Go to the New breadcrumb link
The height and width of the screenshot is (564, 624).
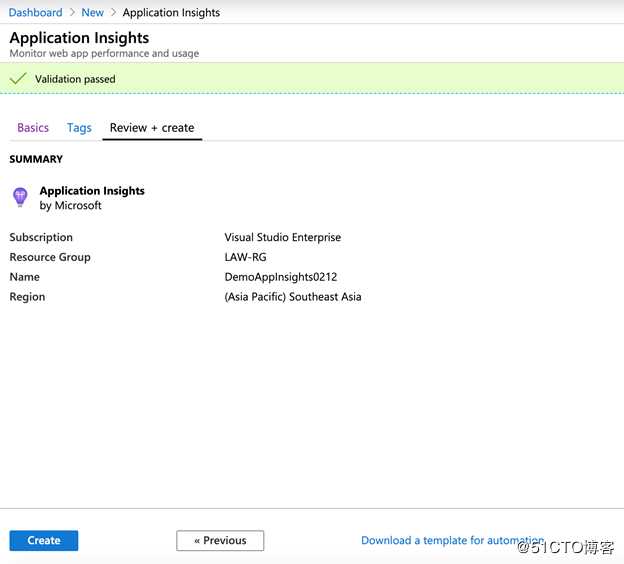pyautogui.click(x=92, y=12)
